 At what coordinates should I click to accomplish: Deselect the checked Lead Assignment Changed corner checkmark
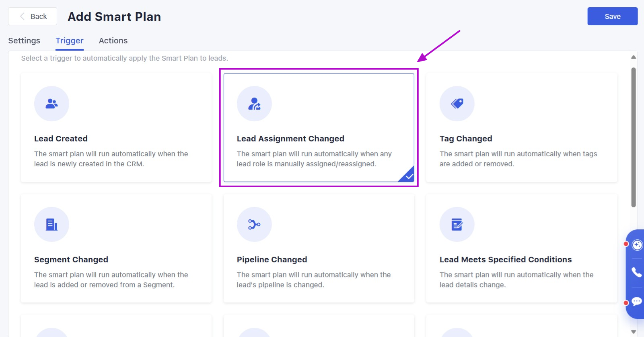(x=409, y=176)
